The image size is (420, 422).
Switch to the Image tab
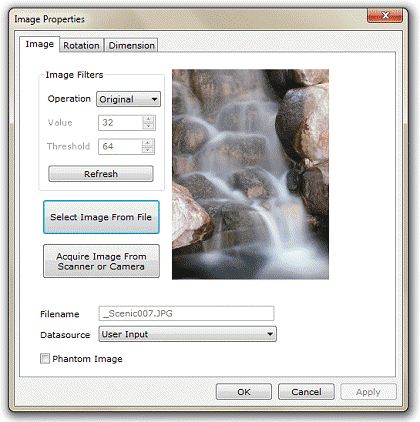[40, 44]
